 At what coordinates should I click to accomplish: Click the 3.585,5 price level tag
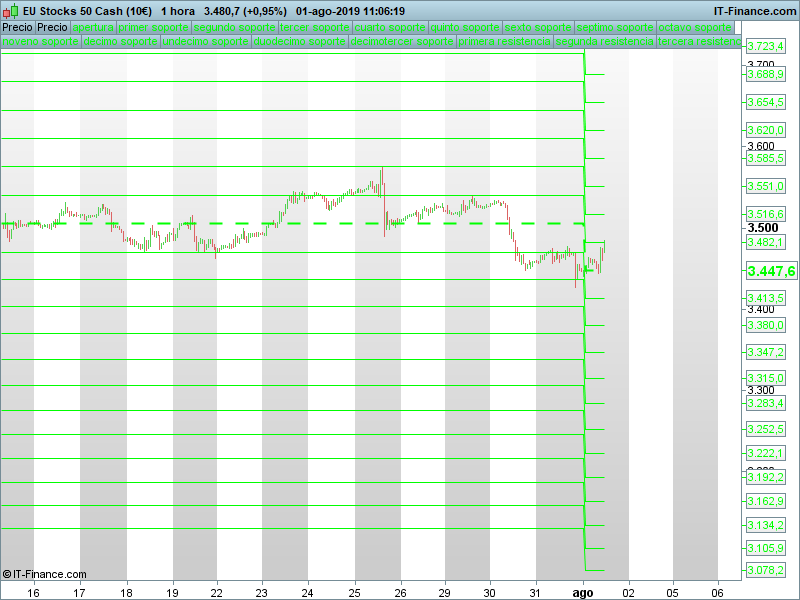click(765, 158)
